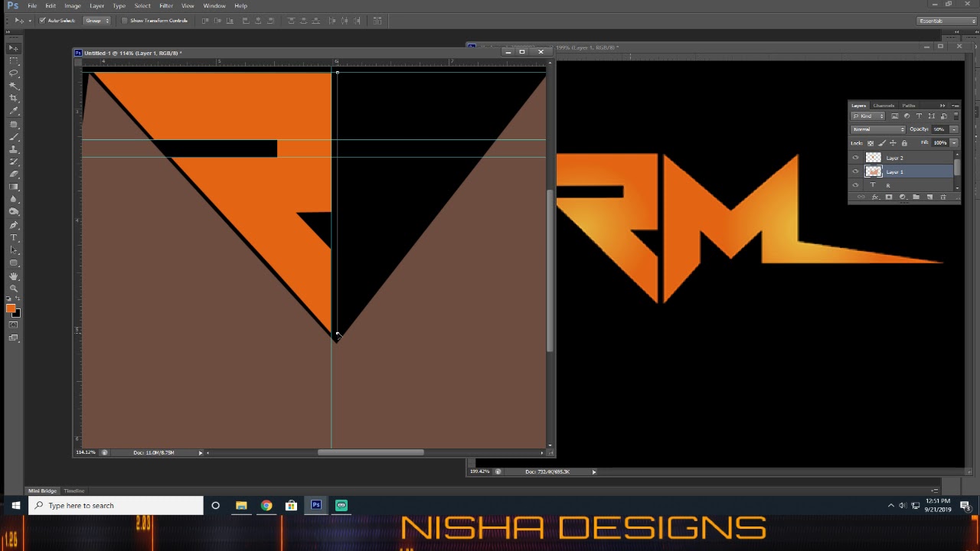
Task: Select the Spot Healing Brush tool
Action: point(14,124)
